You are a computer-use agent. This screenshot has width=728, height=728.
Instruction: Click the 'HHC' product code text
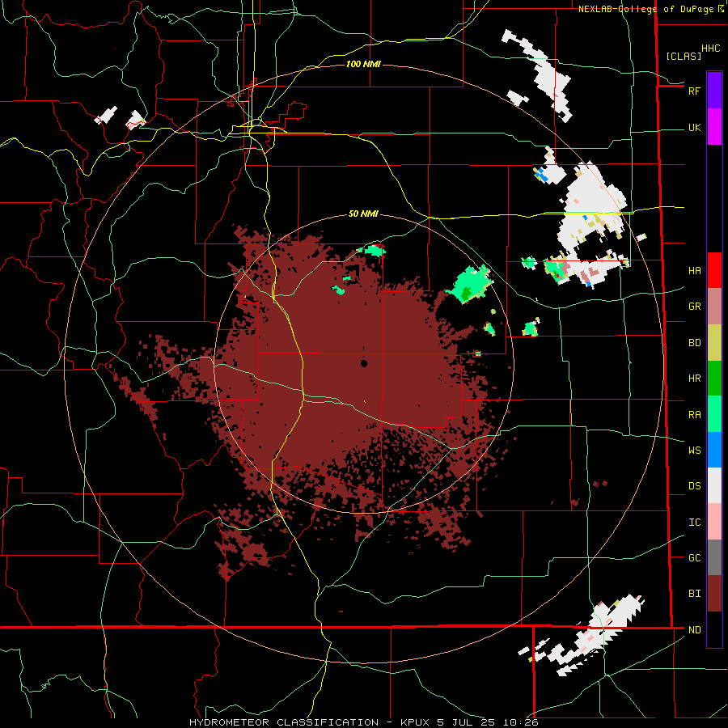coord(711,49)
